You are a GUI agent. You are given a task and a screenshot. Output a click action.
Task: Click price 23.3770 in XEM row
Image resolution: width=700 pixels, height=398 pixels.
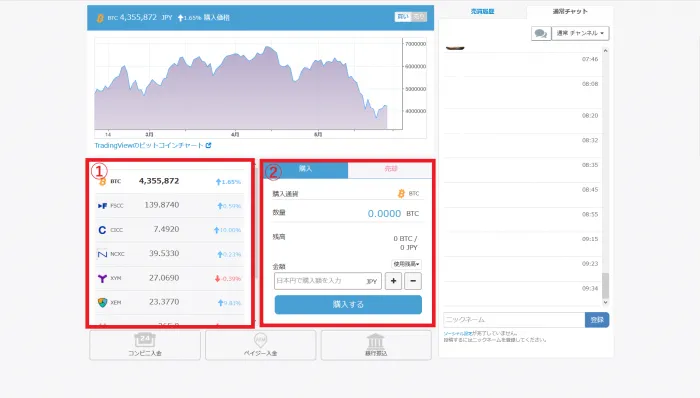click(164, 302)
